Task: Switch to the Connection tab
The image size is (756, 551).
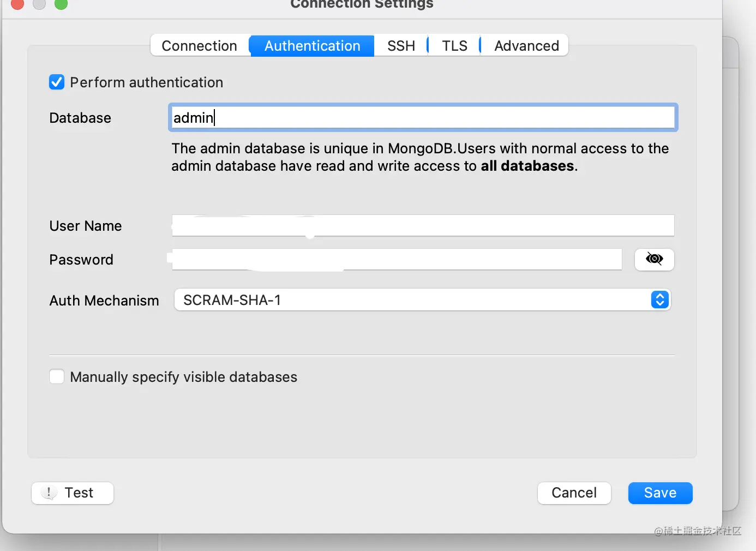Action: [199, 46]
